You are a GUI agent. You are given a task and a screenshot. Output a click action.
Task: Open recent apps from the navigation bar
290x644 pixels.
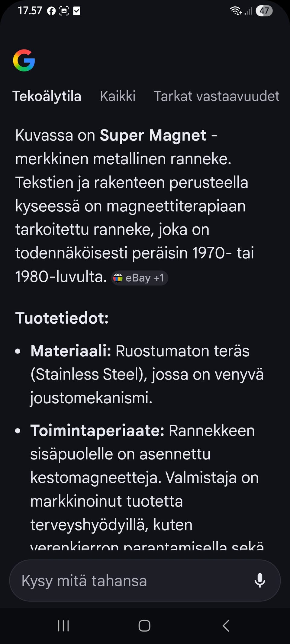63,626
